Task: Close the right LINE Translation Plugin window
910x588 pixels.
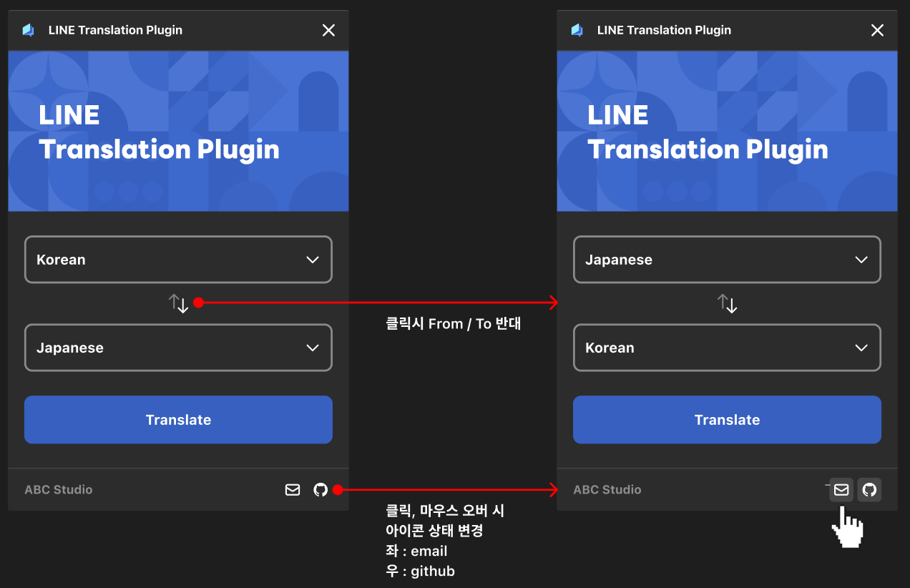Action: point(877,30)
